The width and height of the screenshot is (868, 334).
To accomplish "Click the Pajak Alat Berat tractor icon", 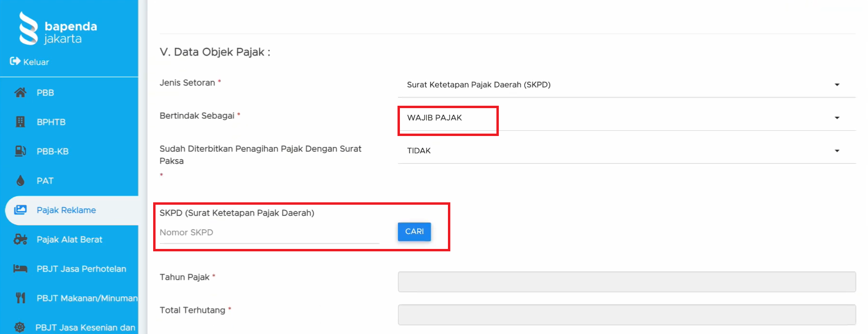I will click(x=20, y=239).
